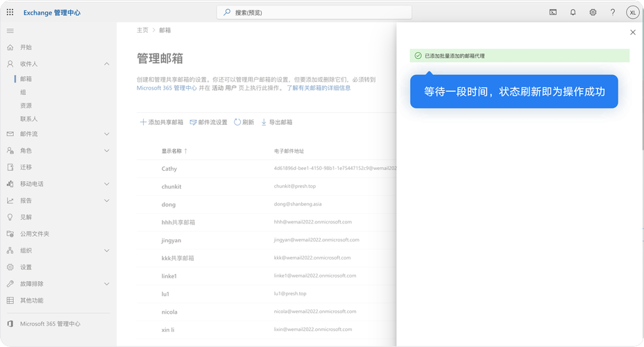The width and height of the screenshot is (644, 347).
Task: Open the help question mark
Action: coord(613,12)
